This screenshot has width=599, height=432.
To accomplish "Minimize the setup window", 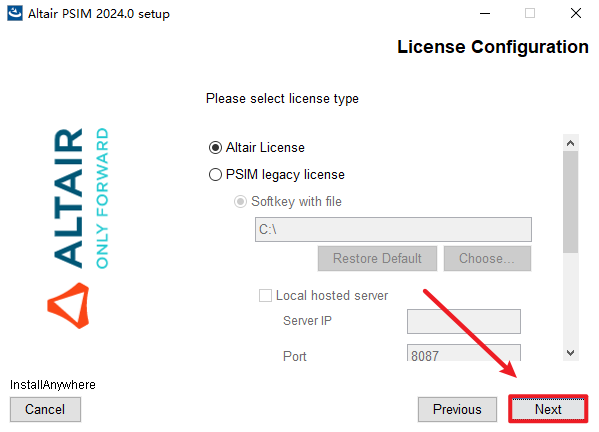I will click(x=485, y=13).
